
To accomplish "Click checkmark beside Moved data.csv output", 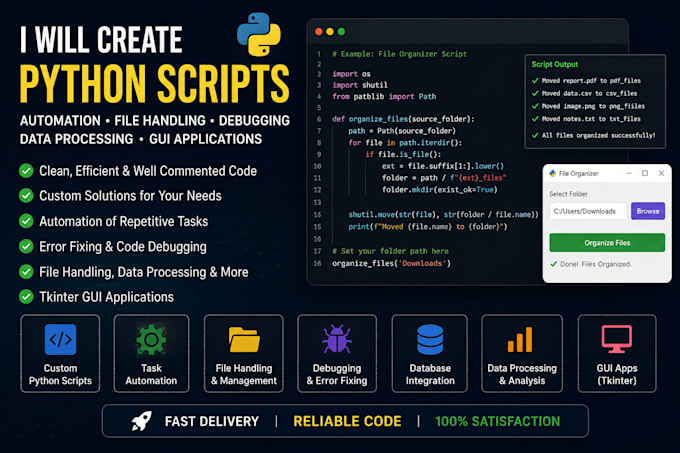I will (x=535, y=93).
